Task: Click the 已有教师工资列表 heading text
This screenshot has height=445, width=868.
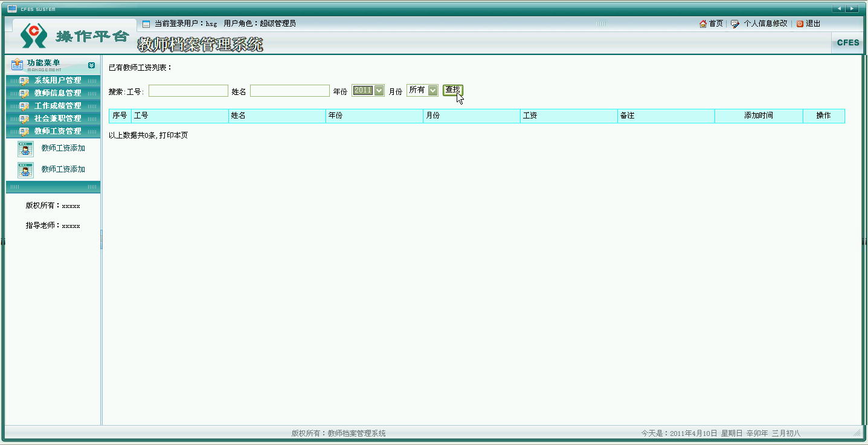Action: tap(140, 67)
